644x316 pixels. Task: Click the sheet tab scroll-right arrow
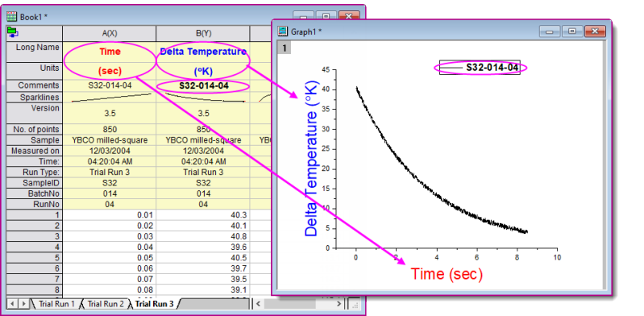[24, 304]
